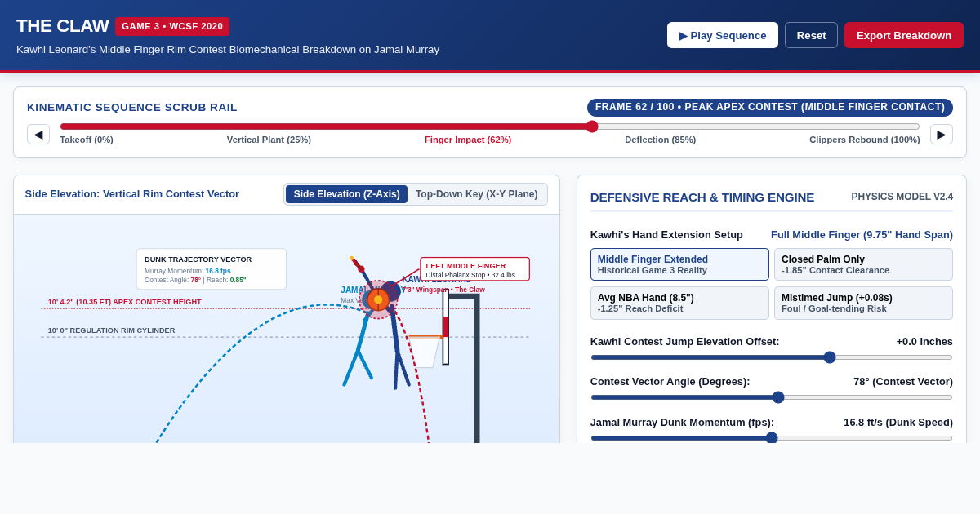This screenshot has width=980, height=514.
Task: Select Closed Palm Only option
Action: click(863, 264)
